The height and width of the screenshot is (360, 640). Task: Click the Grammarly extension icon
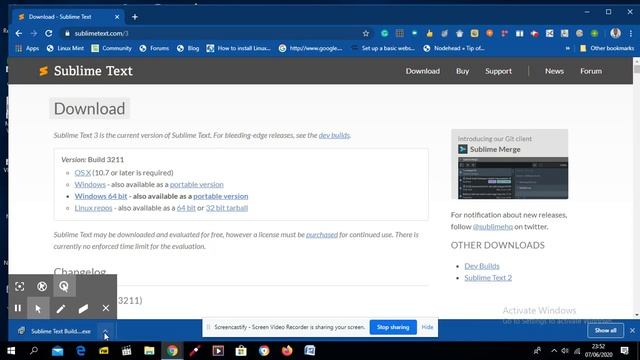[384, 33]
